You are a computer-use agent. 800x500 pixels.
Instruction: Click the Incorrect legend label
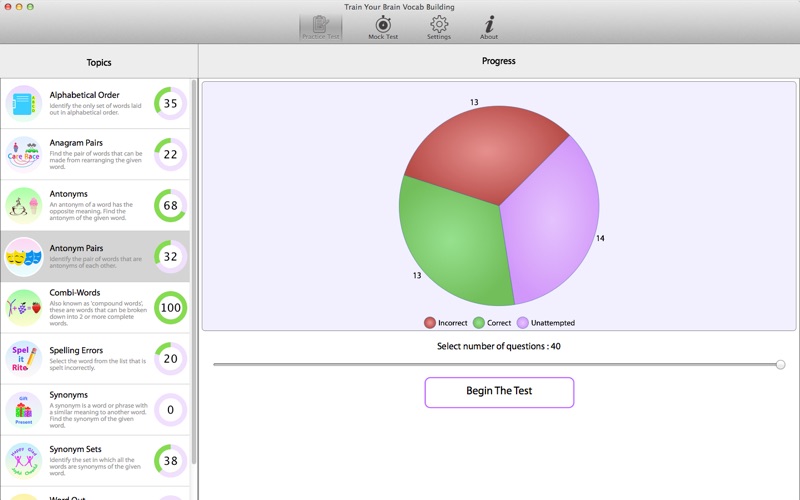click(453, 323)
